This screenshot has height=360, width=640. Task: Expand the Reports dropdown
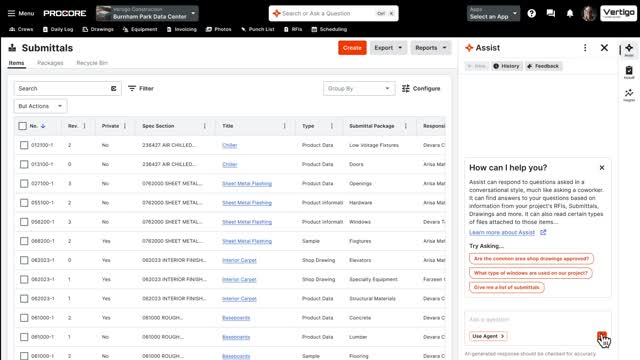point(431,48)
